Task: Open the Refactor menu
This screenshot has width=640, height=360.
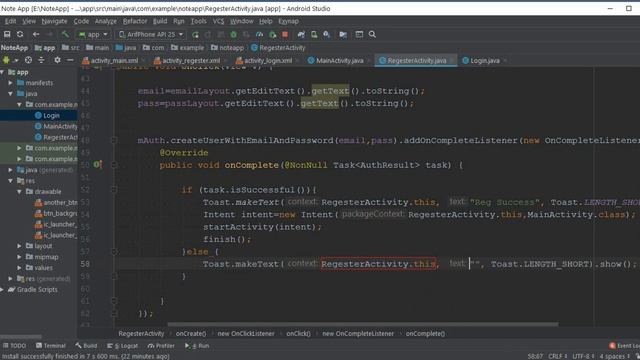Action: 135,21
